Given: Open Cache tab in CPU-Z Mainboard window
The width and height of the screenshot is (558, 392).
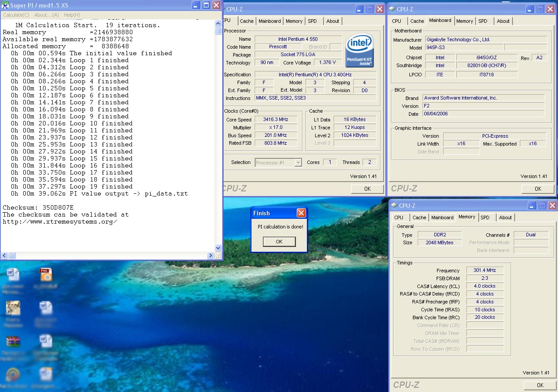Looking at the screenshot, I should (x=417, y=21).
